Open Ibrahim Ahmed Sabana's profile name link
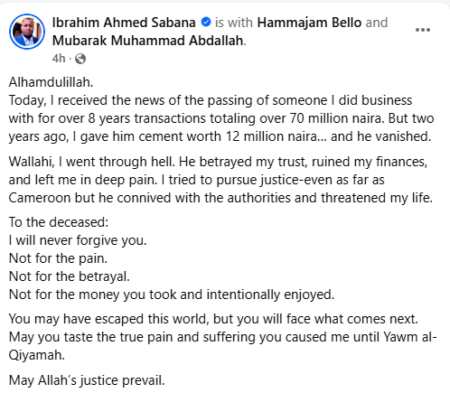This screenshot has width=450, height=393. point(124,22)
